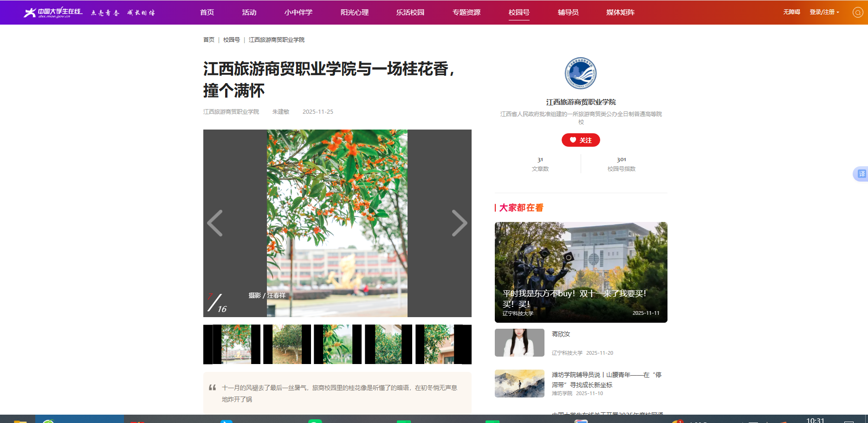
Task: Open the 登录/注册 dropdown
Action: click(824, 12)
